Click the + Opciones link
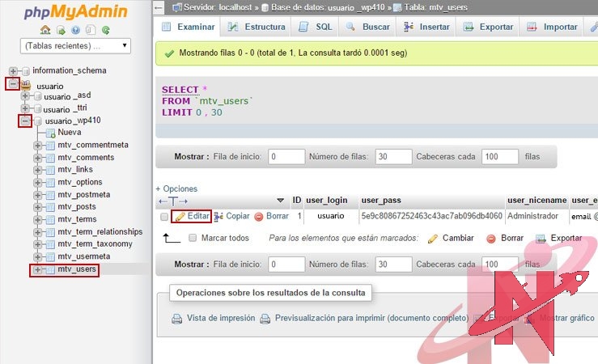The image size is (598, 364). tap(176, 188)
